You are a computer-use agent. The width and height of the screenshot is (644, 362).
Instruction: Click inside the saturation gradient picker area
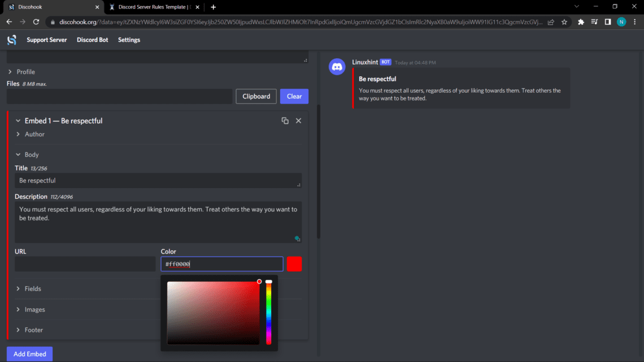(x=213, y=313)
